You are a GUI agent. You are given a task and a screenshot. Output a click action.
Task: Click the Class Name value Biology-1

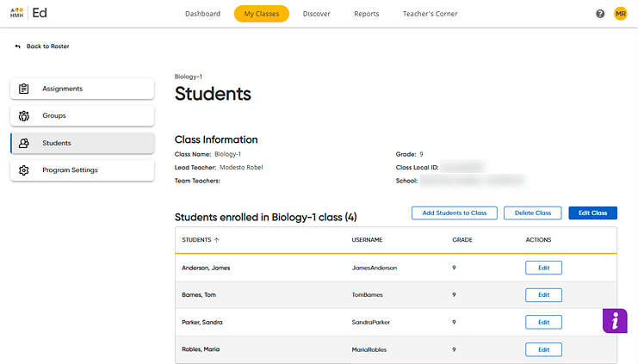tap(228, 154)
